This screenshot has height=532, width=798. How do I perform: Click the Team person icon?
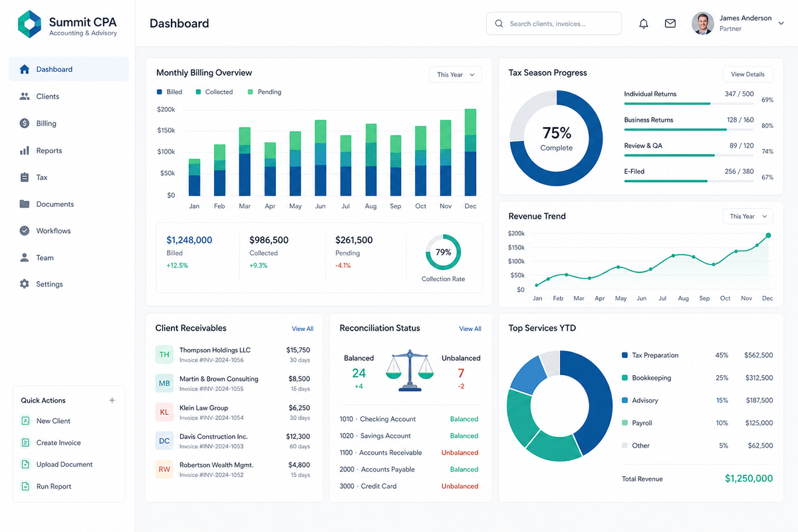click(x=25, y=257)
